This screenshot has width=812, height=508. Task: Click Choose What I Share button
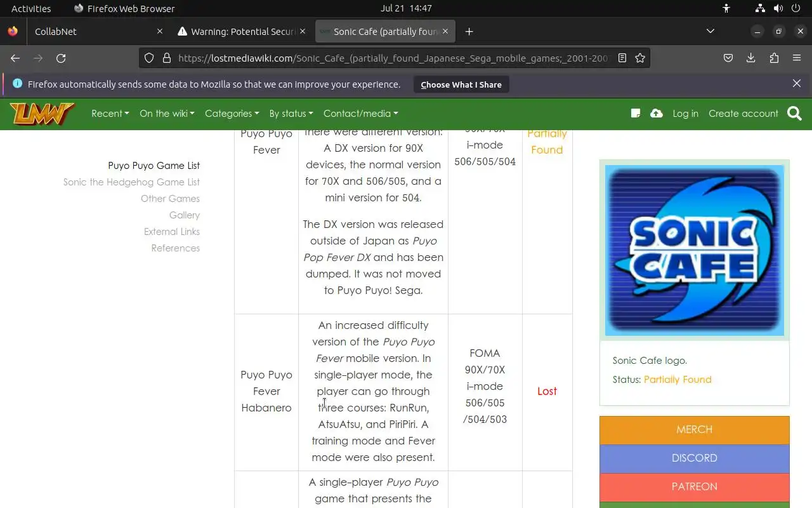click(461, 84)
